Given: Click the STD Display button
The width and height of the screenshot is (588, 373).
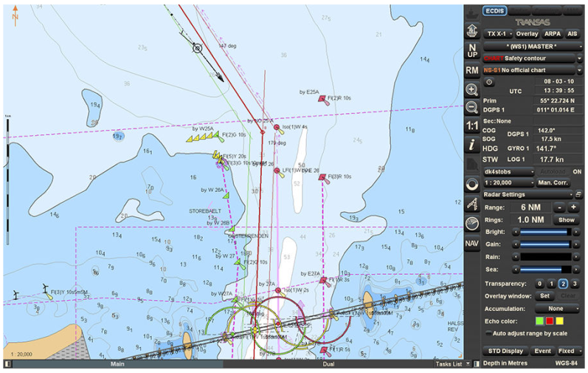Looking at the screenshot, I should (505, 351).
